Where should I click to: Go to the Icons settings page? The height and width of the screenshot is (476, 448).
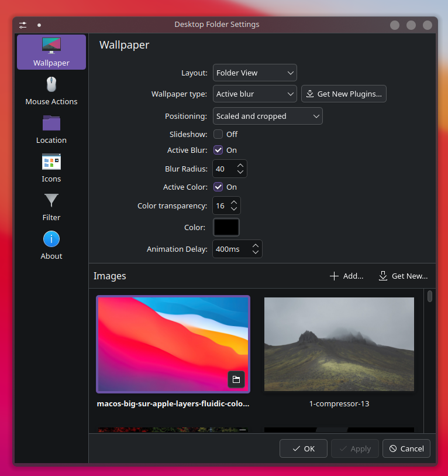51,168
